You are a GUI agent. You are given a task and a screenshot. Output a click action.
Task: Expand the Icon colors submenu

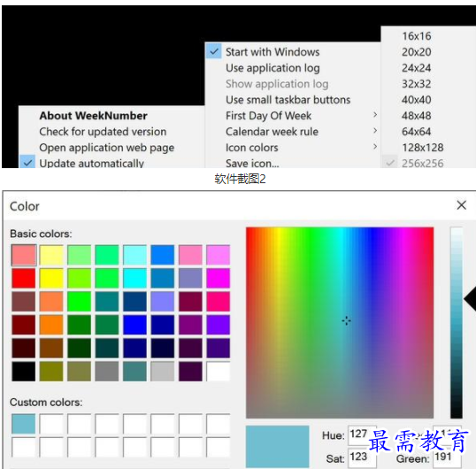293,148
